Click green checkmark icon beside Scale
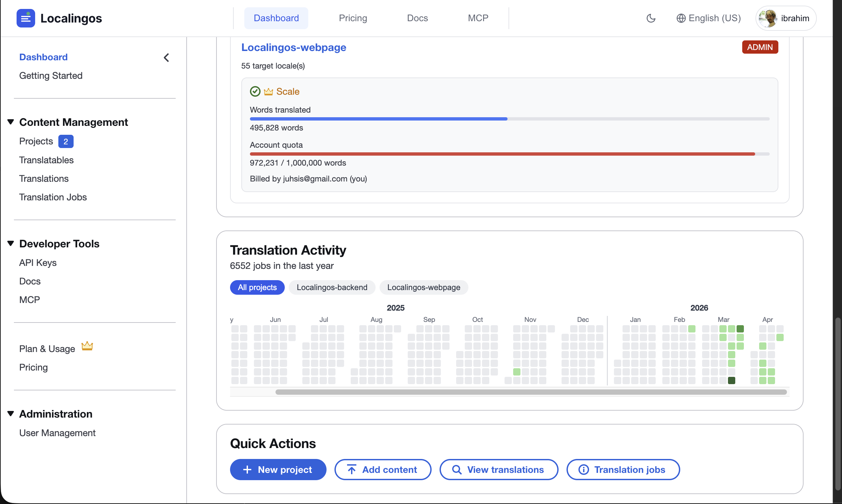842x504 pixels. tap(255, 91)
